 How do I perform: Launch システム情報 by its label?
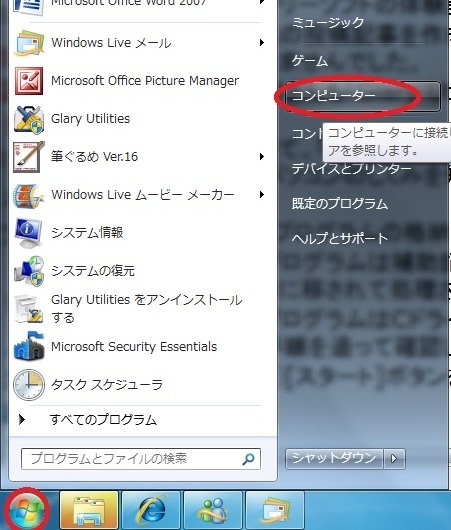pos(87,233)
